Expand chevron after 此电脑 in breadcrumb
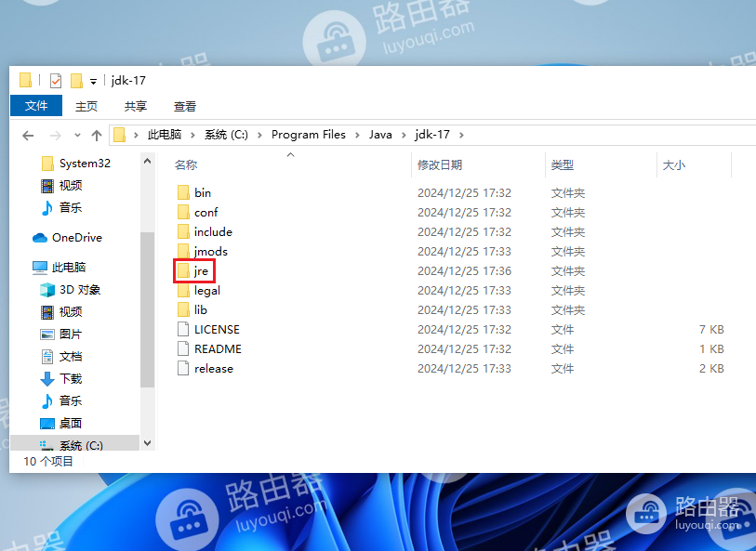 [x=192, y=135]
